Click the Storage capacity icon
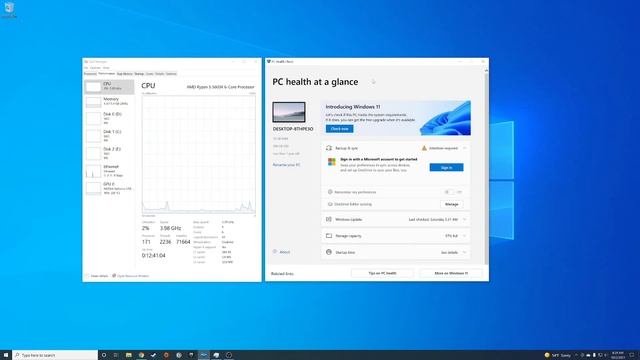This screenshot has width=640, height=360. point(329,236)
